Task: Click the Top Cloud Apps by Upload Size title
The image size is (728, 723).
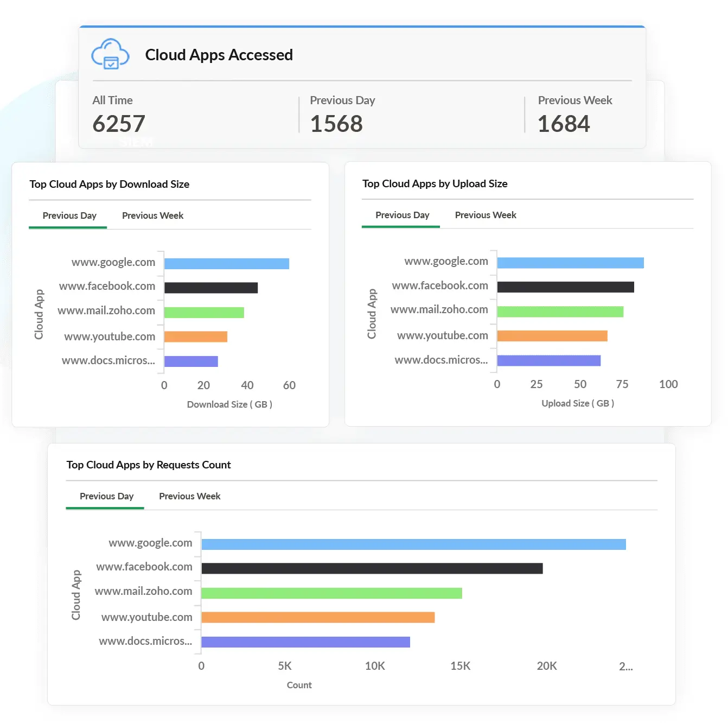Action: coord(435,183)
